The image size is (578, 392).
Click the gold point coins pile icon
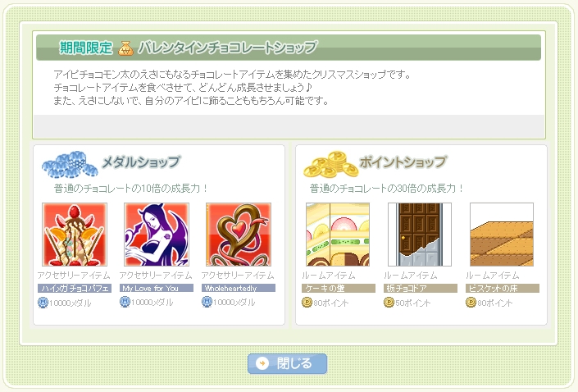point(330,164)
